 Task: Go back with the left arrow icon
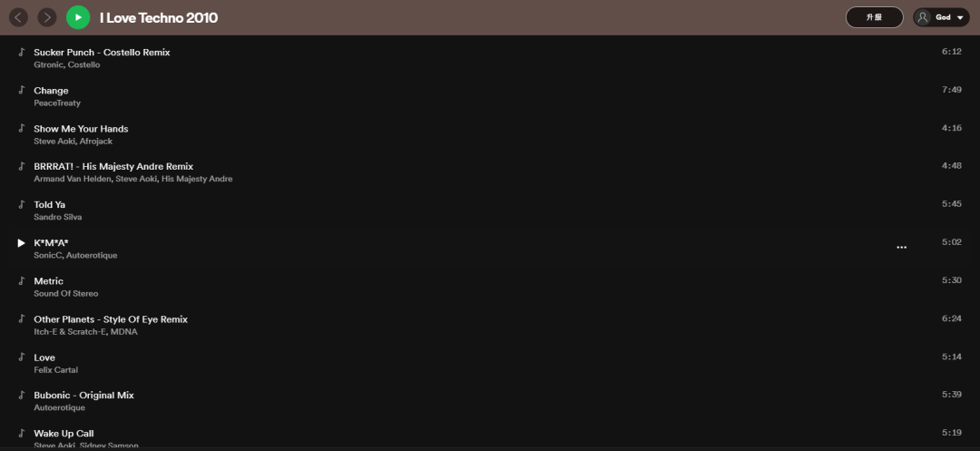pyautogui.click(x=19, y=17)
